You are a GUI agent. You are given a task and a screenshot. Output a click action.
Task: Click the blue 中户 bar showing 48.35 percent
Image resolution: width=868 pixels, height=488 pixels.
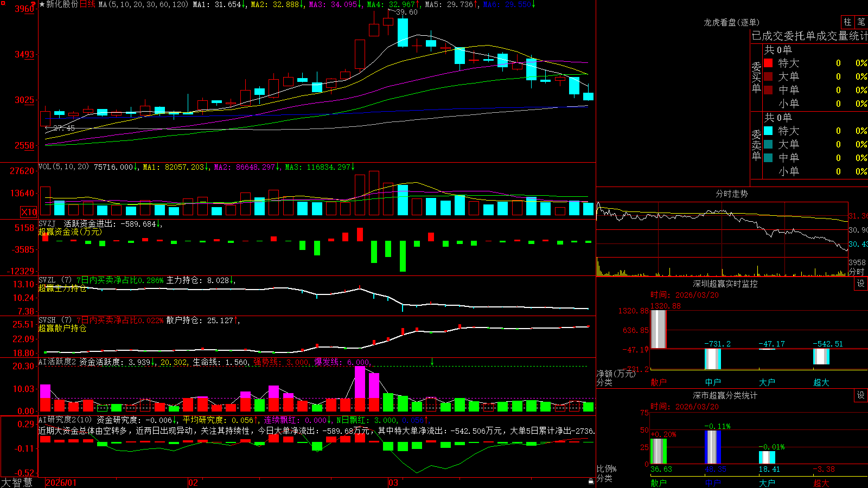click(x=713, y=447)
